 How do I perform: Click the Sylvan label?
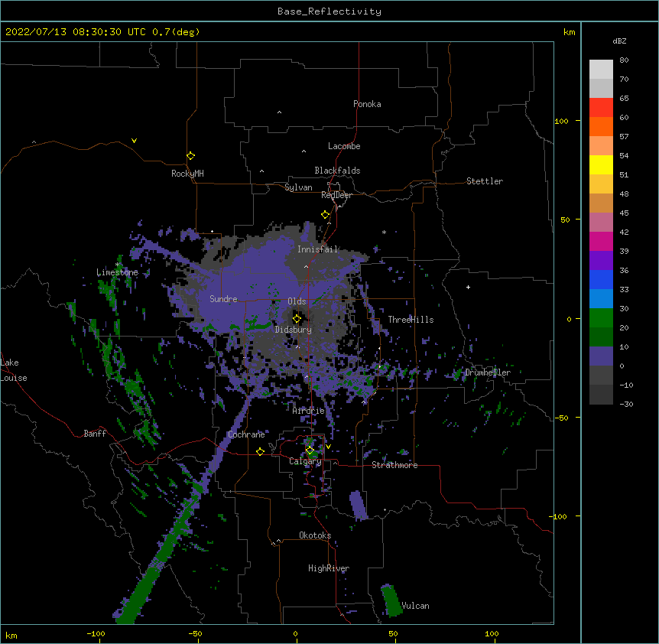[298, 187]
